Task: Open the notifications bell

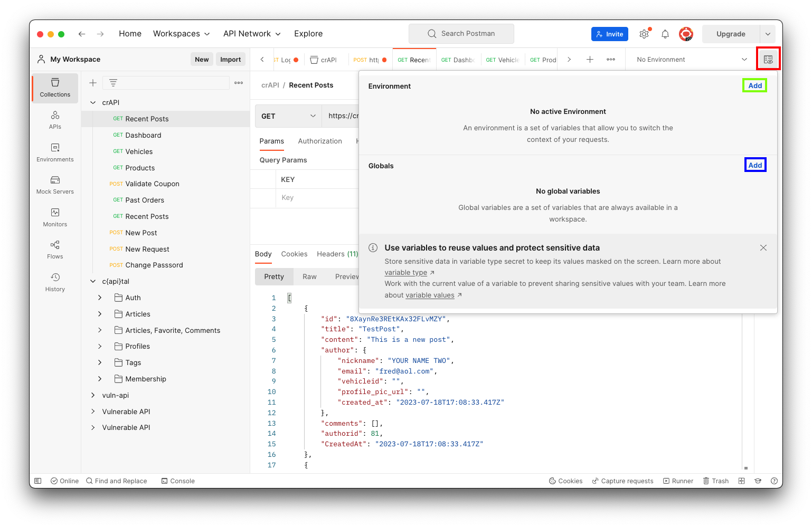Action: pyautogui.click(x=665, y=34)
